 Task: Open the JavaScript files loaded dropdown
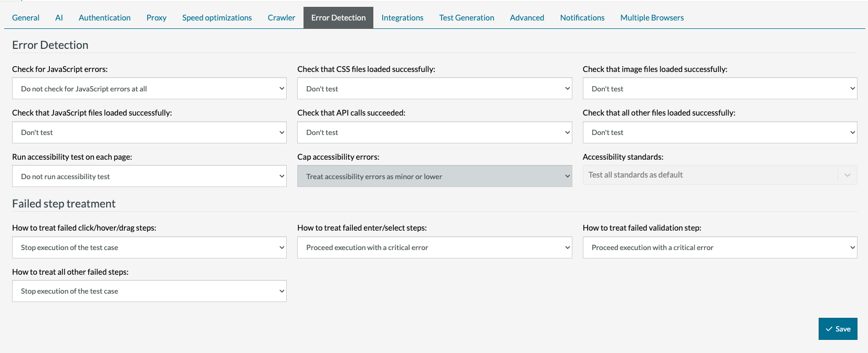pyautogui.click(x=149, y=132)
